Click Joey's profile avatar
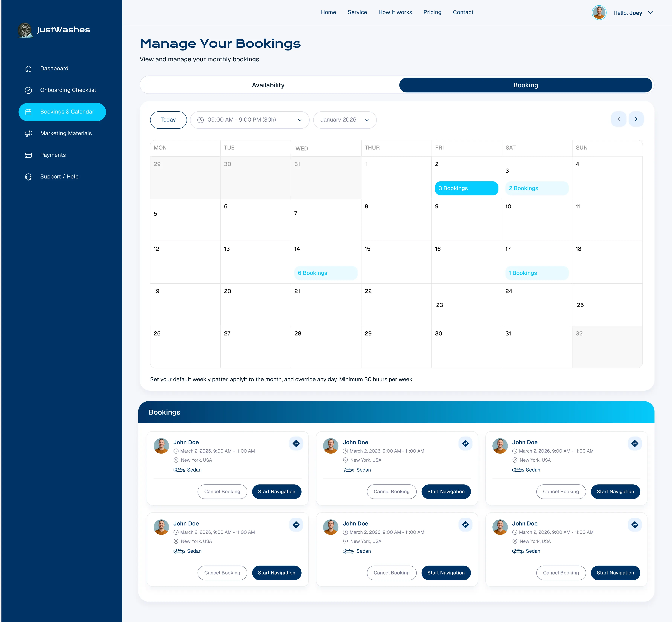672x622 pixels. coord(599,13)
